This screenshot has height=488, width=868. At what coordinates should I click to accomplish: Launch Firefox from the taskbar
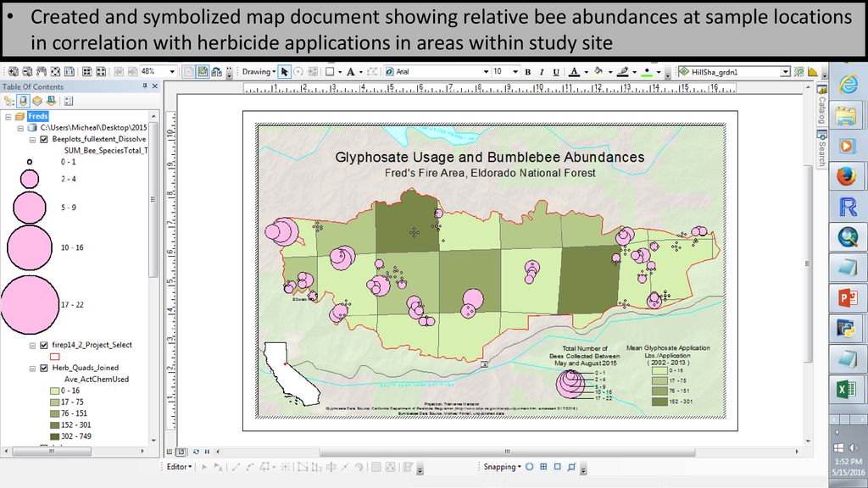(x=847, y=176)
